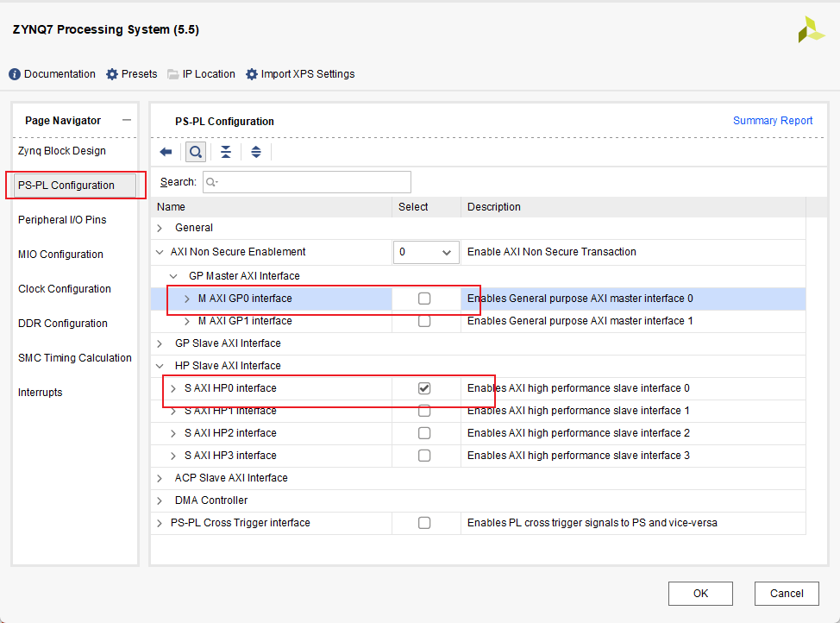
Task: Expand ACP Slave AXI Interface group
Action: 160,478
